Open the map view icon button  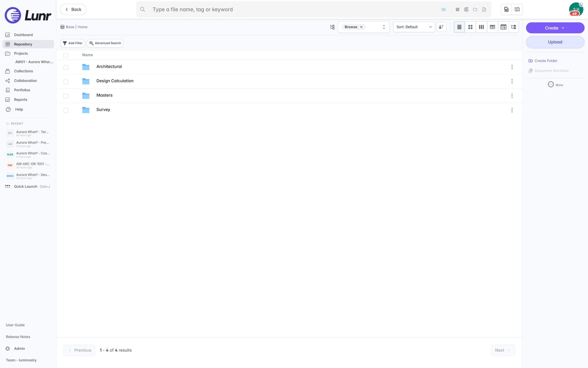[x=517, y=10]
